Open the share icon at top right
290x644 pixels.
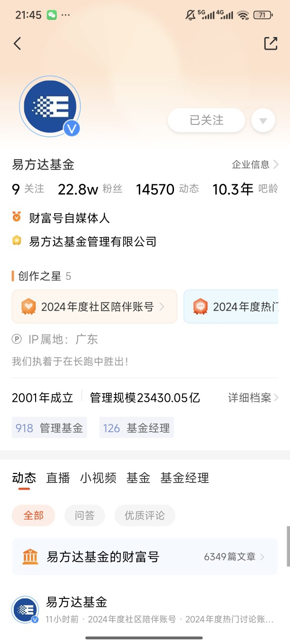coord(271,43)
